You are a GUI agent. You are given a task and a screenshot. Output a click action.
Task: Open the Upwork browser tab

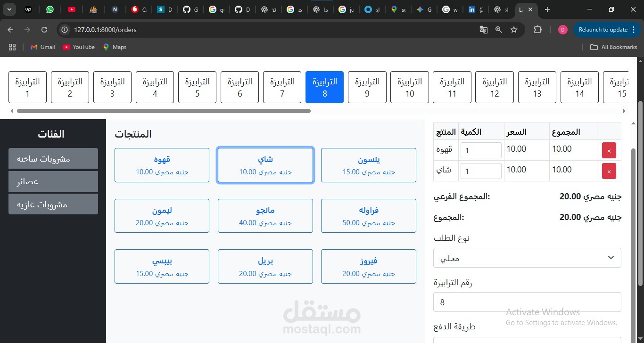click(x=28, y=9)
